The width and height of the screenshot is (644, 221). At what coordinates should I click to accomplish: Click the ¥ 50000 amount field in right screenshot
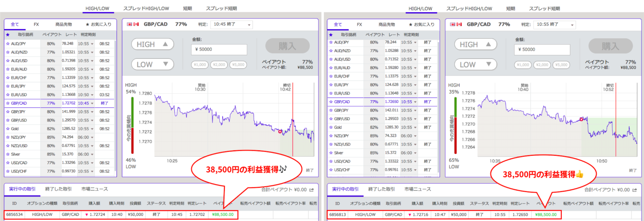[542, 50]
